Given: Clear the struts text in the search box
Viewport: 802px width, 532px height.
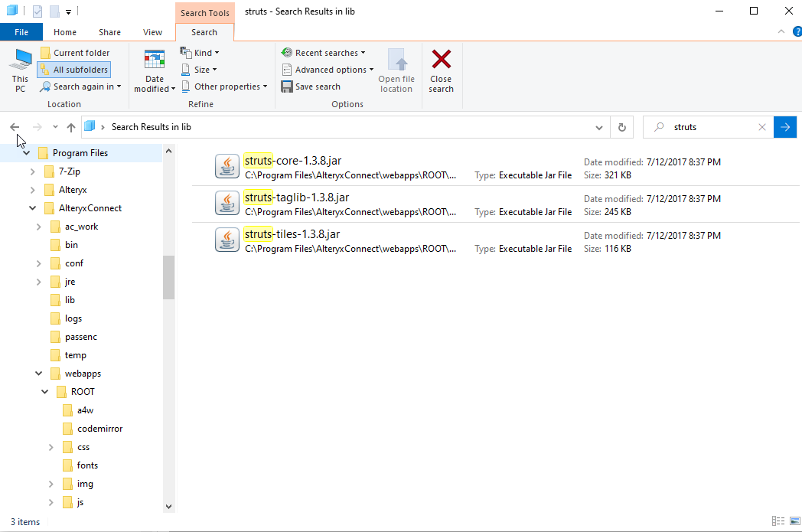Looking at the screenshot, I should [x=761, y=127].
